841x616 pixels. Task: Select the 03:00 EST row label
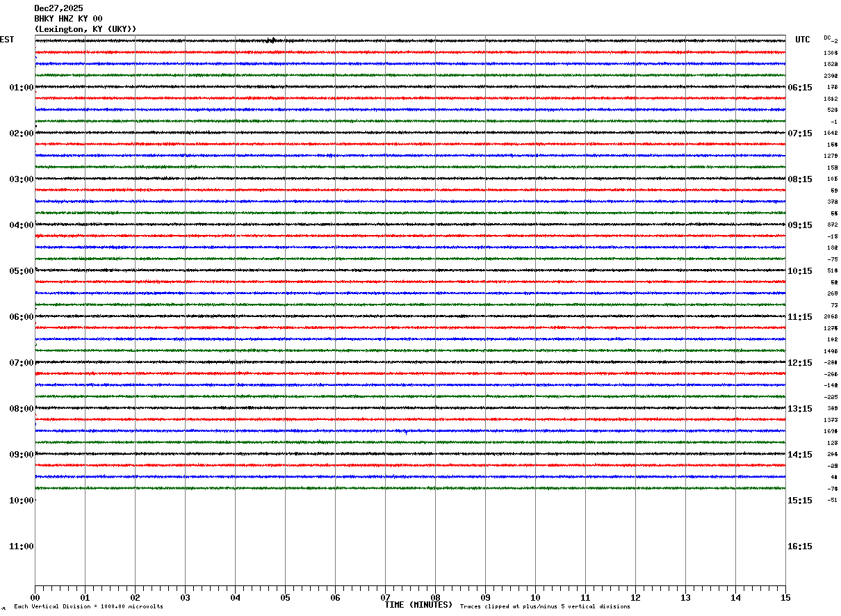(x=21, y=179)
